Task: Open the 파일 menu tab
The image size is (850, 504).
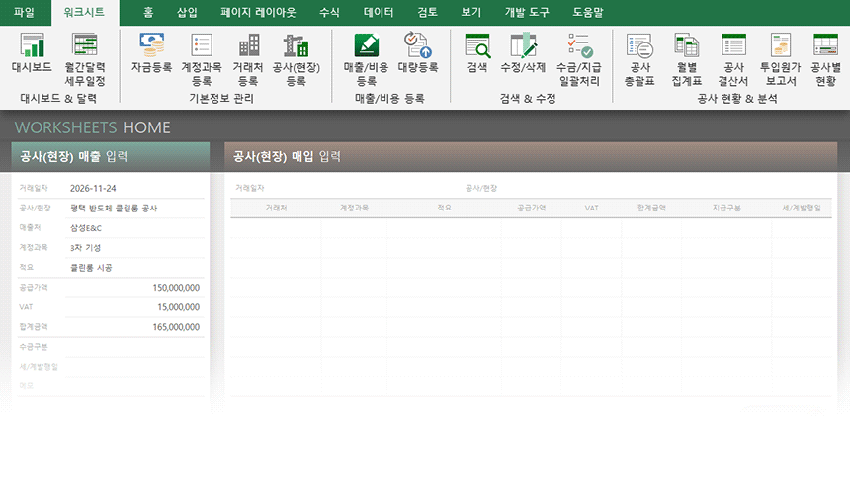Action: pyautogui.click(x=24, y=13)
